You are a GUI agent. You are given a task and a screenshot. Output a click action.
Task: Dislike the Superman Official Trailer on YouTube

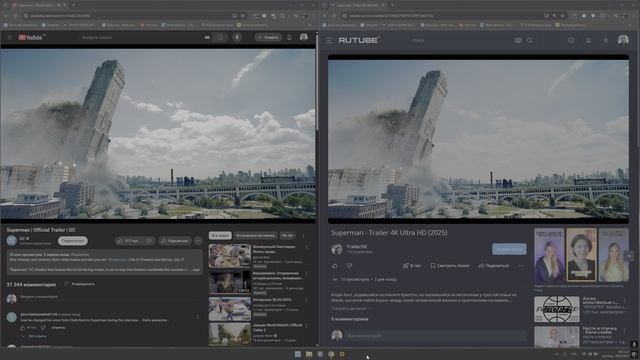pyautogui.click(x=149, y=241)
